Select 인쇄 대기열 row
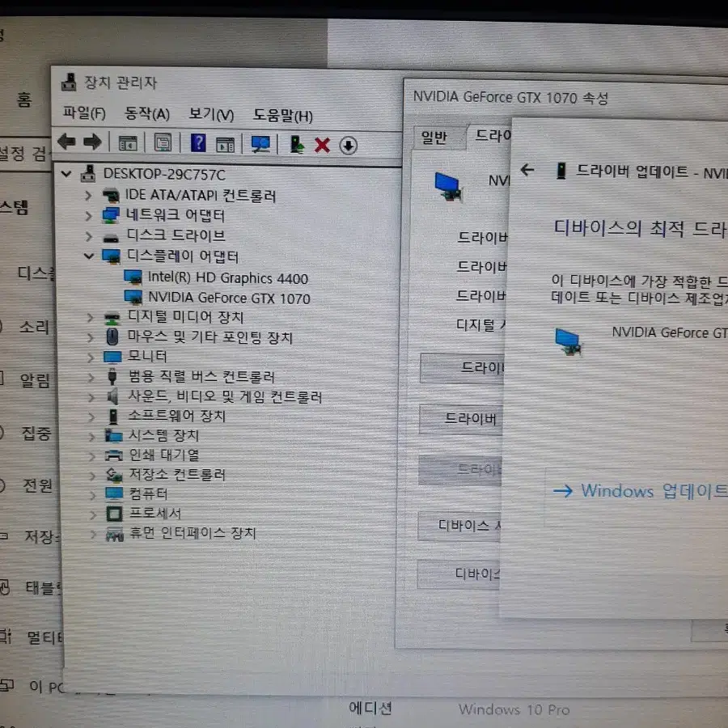Viewport: 728px width, 728px height. 164,455
